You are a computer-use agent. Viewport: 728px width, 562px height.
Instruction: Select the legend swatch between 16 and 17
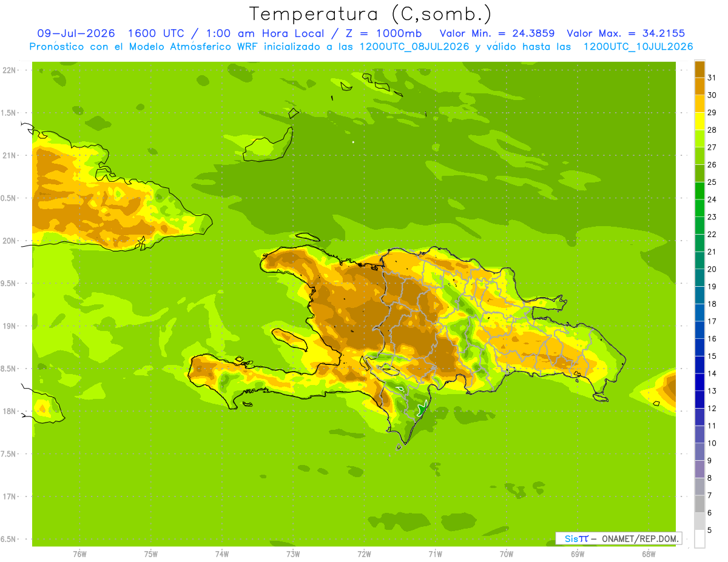(699, 330)
